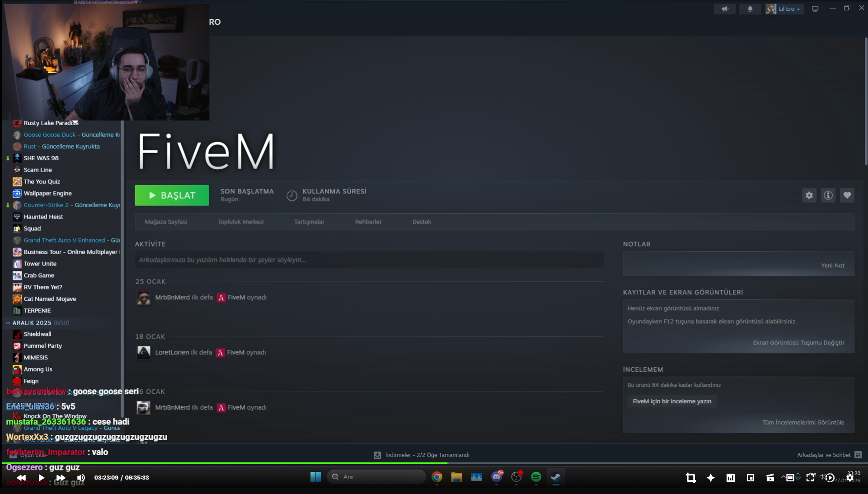Open İndirmeler downloads status

click(422, 455)
